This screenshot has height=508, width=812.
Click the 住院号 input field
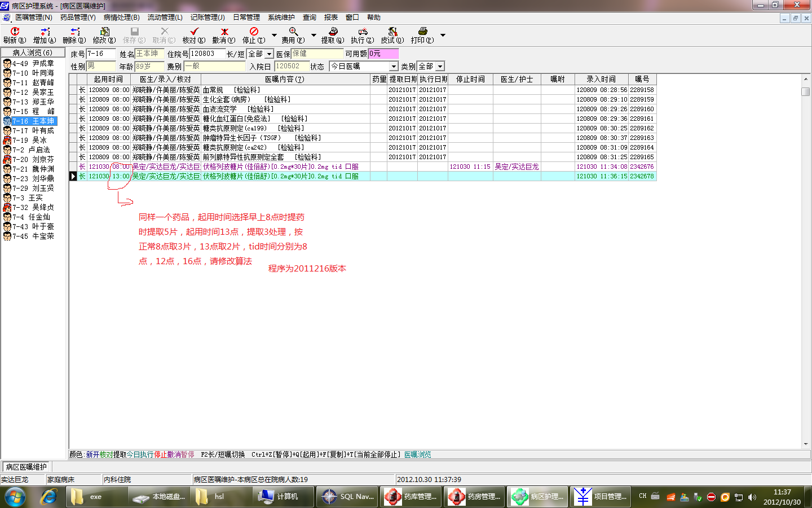208,54
